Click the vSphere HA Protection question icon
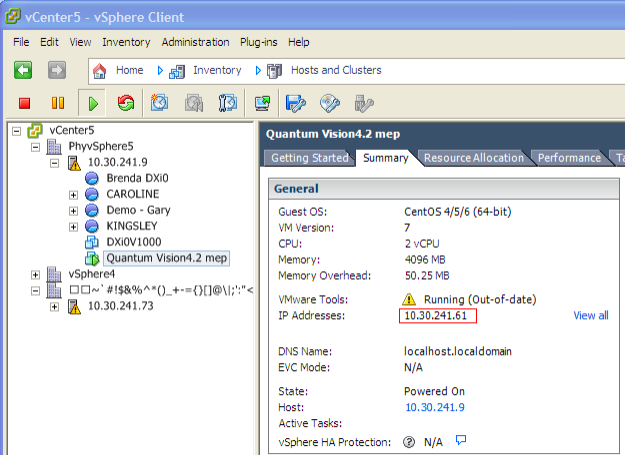 [x=409, y=442]
